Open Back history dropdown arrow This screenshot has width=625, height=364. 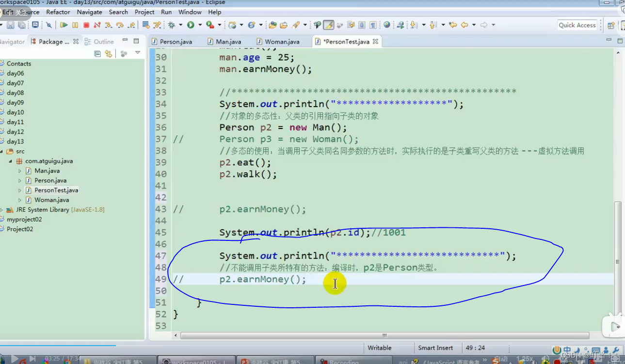[474, 25]
